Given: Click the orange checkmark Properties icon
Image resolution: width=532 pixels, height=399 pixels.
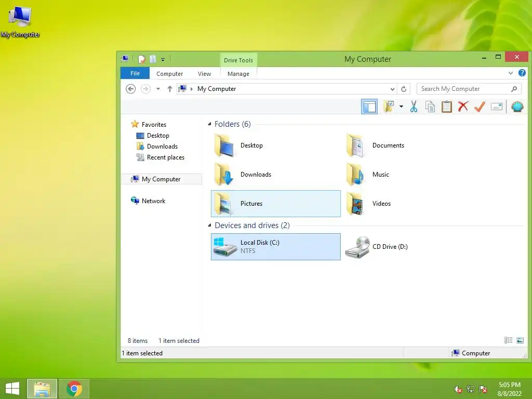Looking at the screenshot, I should click(480, 107).
